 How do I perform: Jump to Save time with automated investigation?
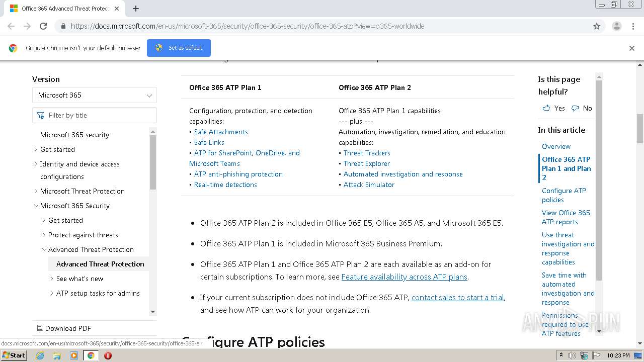[568, 289]
